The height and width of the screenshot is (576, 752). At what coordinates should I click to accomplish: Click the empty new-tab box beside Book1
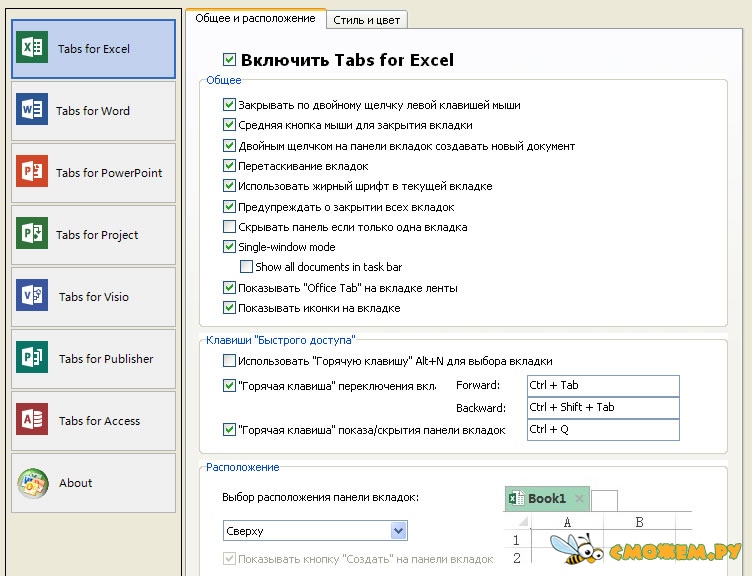click(604, 501)
